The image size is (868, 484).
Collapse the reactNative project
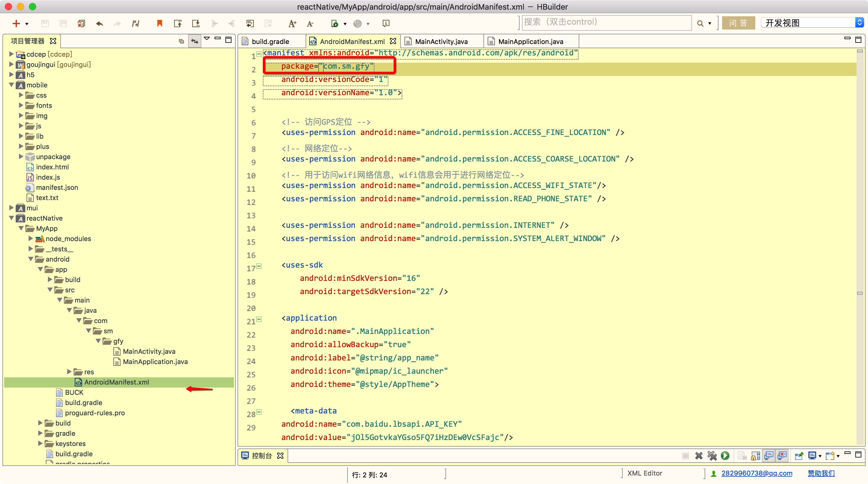11,218
